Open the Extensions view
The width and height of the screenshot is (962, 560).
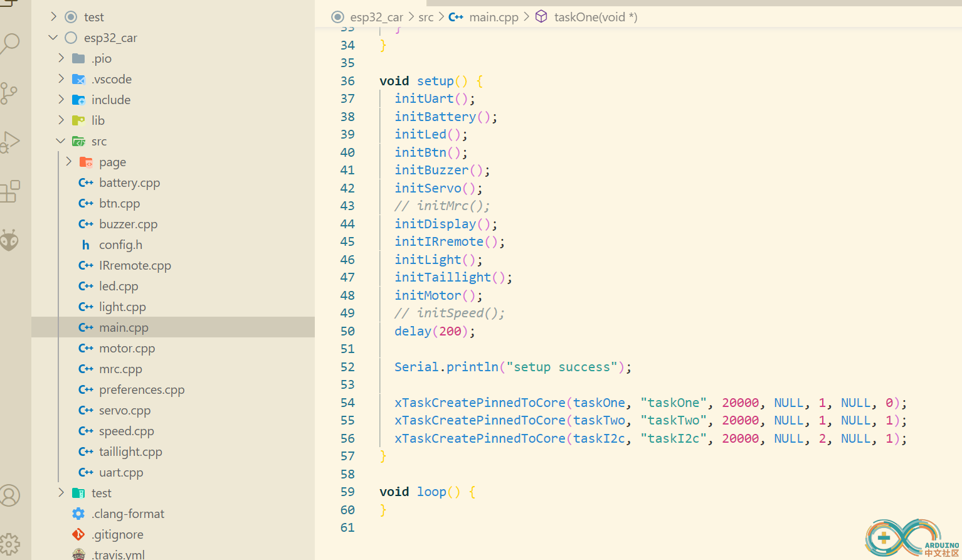point(9,191)
